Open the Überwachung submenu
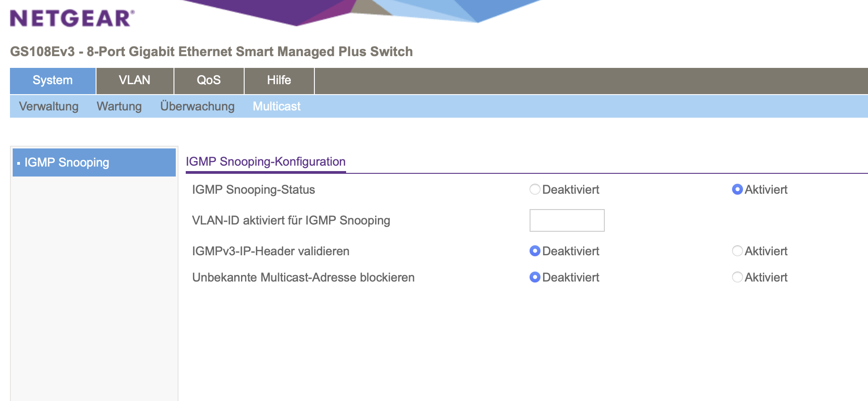This screenshot has width=868, height=401. click(197, 106)
